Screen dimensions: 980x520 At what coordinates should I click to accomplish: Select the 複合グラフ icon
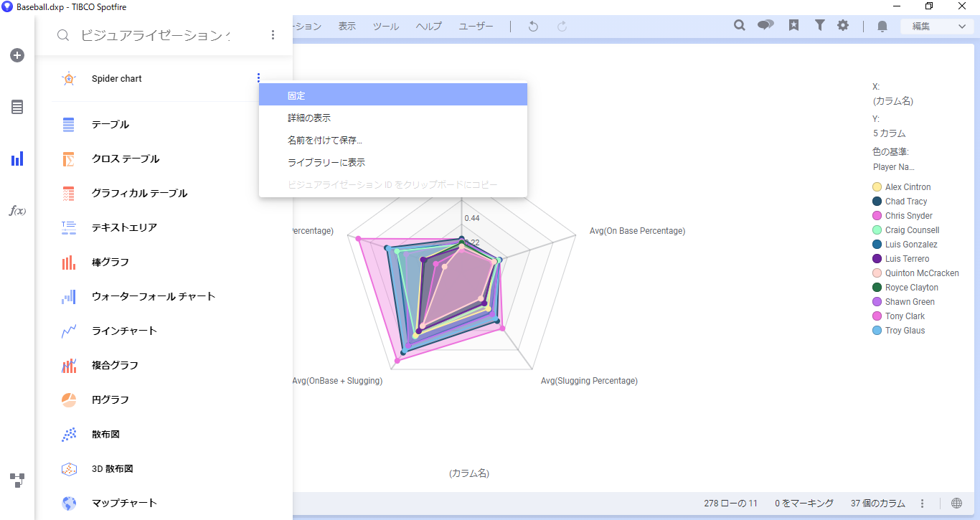tap(69, 366)
